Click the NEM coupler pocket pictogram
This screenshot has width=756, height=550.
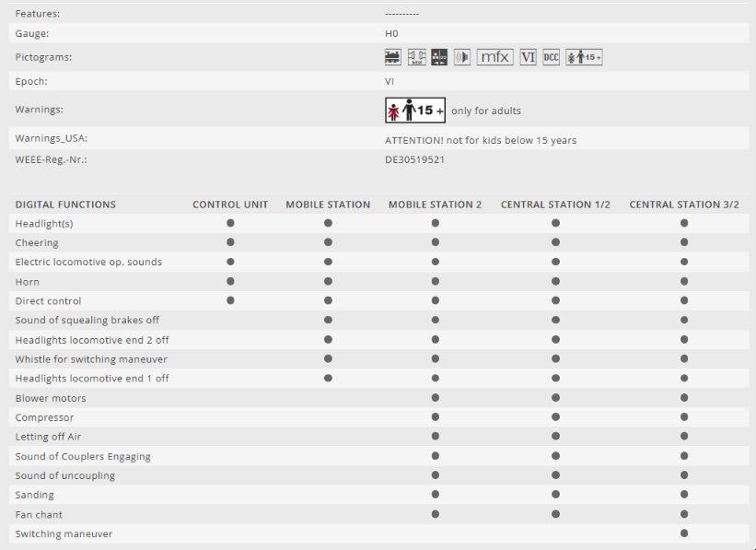(x=416, y=57)
